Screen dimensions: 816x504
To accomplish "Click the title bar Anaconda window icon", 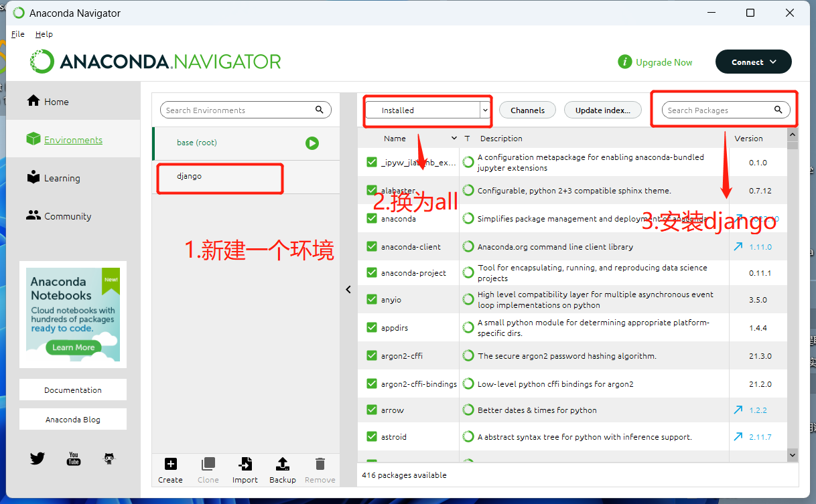I will tap(17, 13).
